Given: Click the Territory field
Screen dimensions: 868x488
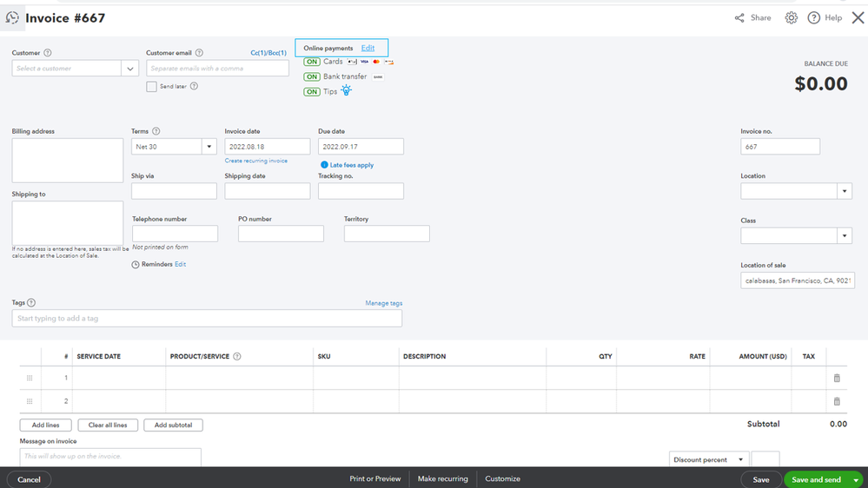Looking at the screenshot, I should (x=387, y=234).
